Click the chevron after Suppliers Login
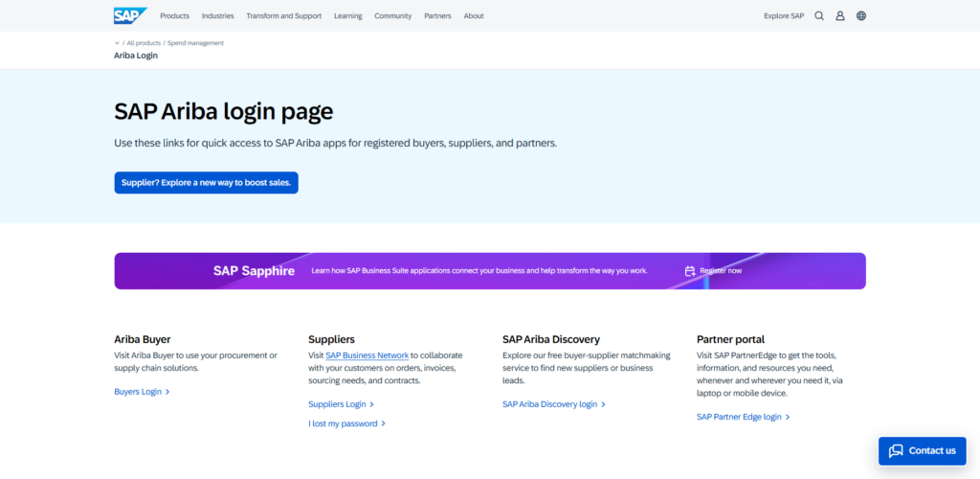Screen dimensions: 980x479 pyautogui.click(x=372, y=404)
